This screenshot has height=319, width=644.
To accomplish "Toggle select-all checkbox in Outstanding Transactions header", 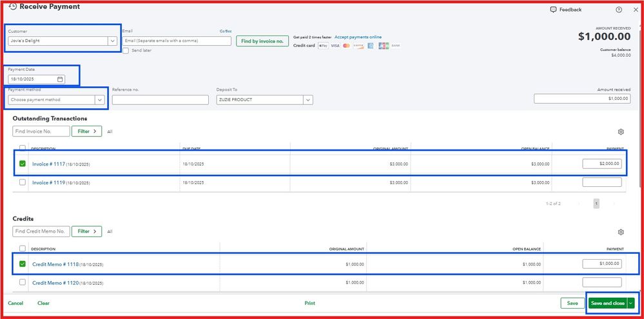I will [x=23, y=148].
